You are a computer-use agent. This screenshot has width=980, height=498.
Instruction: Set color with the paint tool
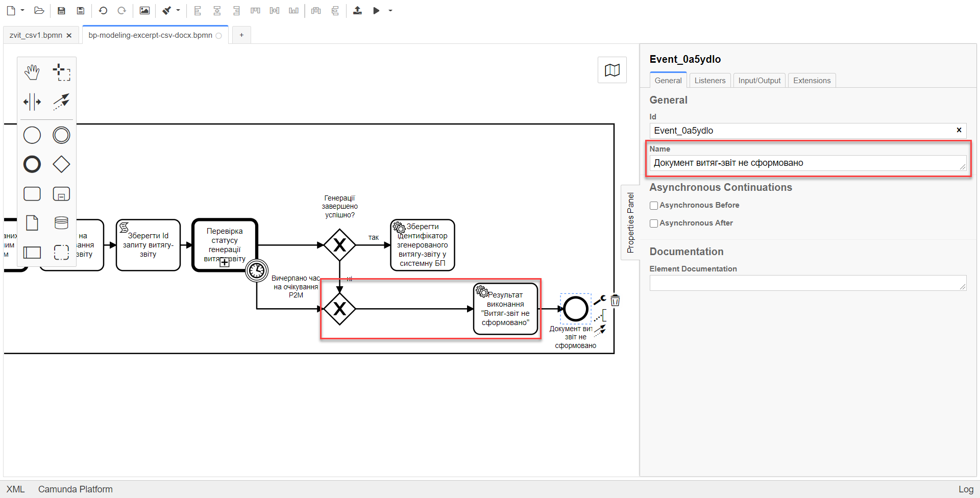[167, 10]
